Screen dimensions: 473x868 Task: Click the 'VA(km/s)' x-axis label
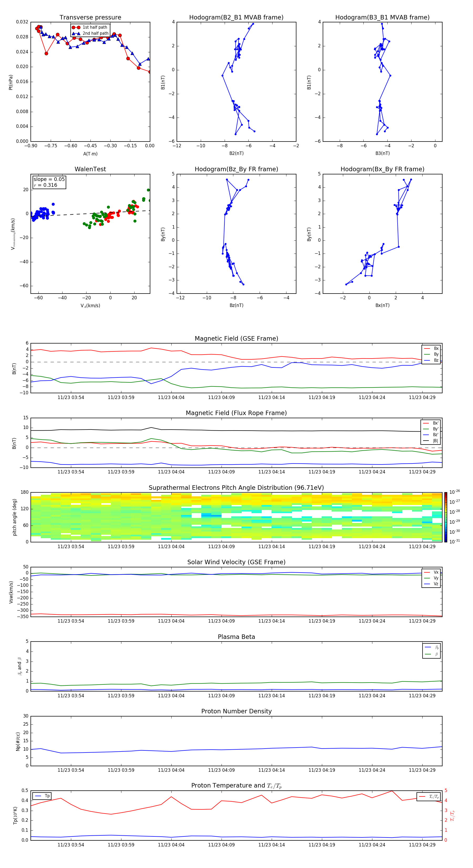tap(90, 306)
